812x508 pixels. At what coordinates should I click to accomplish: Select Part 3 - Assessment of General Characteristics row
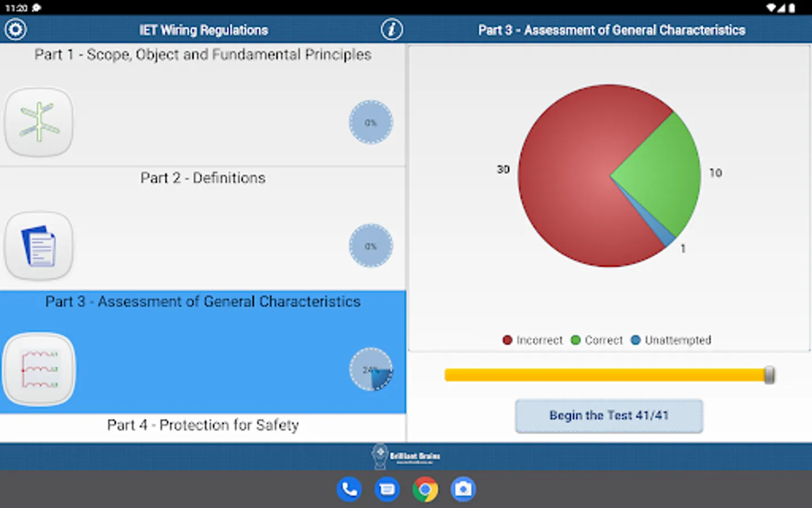[203, 352]
